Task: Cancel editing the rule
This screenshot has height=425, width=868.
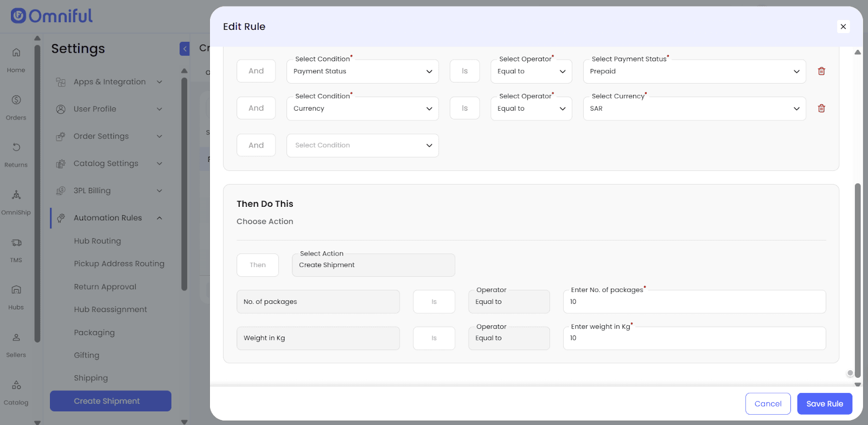Action: tap(768, 404)
